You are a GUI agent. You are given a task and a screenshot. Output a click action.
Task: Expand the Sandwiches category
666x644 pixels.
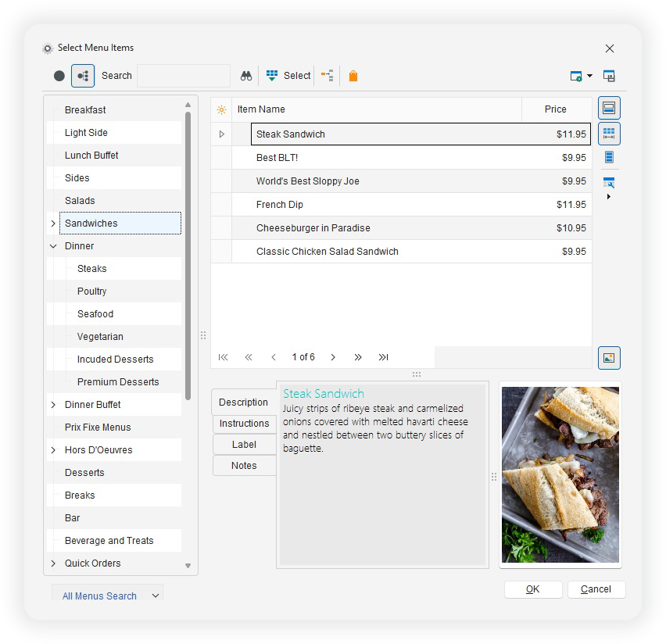tap(52, 223)
